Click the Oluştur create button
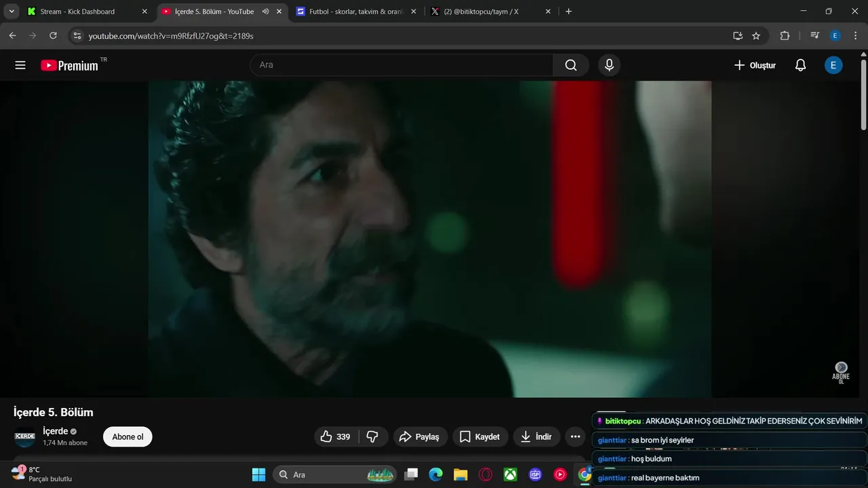Screen dimensions: 868x488 tap(755, 65)
